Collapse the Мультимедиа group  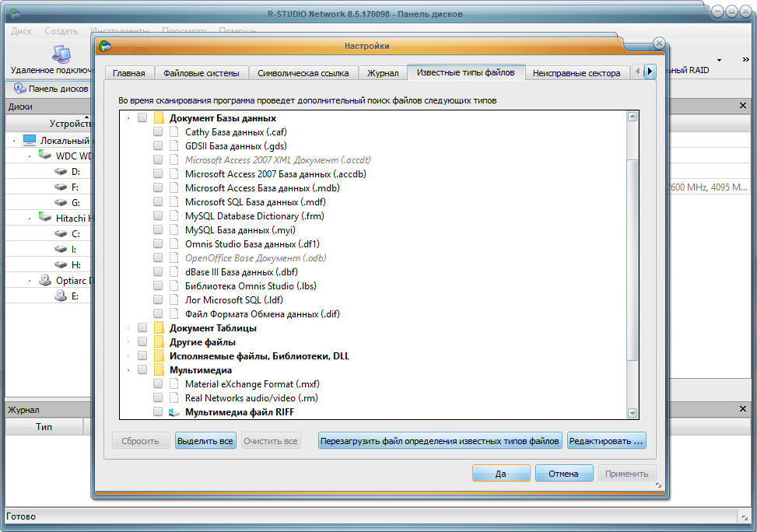[x=128, y=370]
